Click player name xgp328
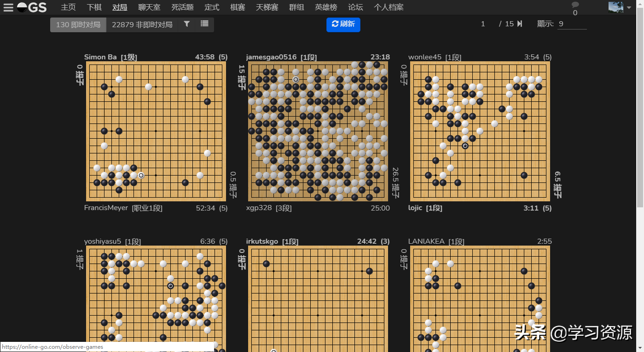The width and height of the screenshot is (644, 352). (259, 208)
